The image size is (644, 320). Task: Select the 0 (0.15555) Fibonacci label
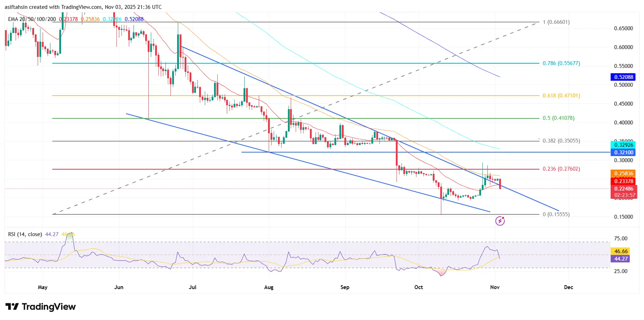[556, 214]
